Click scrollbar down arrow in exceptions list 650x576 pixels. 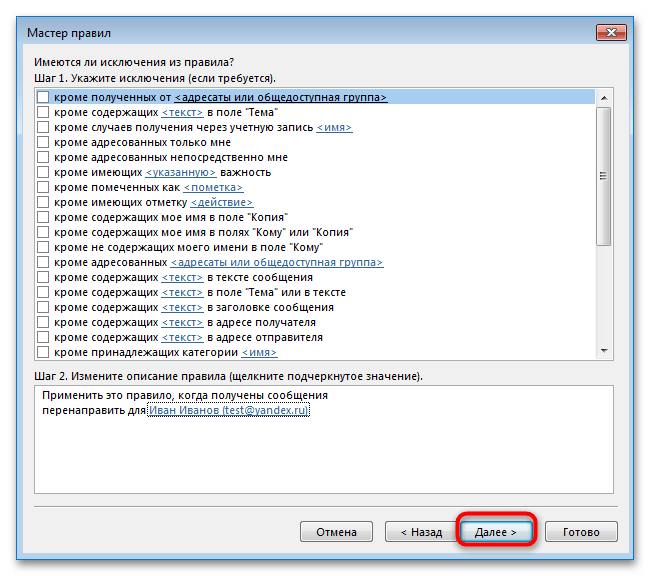coord(604,351)
